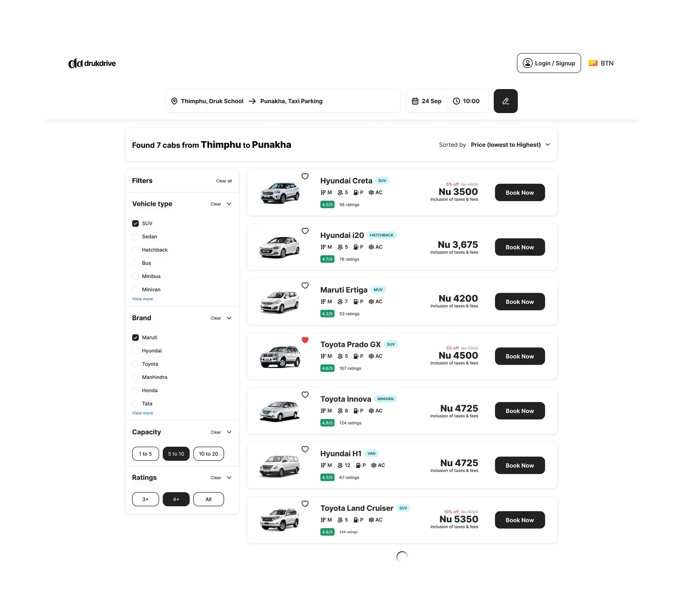Click the Toyota Prado GX car thumbnail
This screenshot has width=683, height=616.
pyautogui.click(x=280, y=356)
